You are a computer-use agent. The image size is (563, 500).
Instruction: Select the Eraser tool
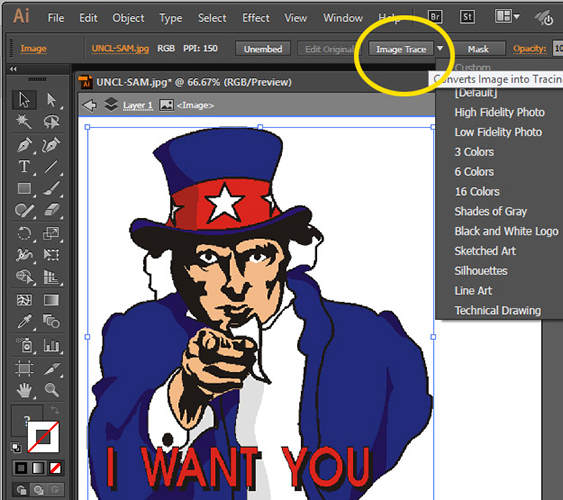tap(51, 210)
